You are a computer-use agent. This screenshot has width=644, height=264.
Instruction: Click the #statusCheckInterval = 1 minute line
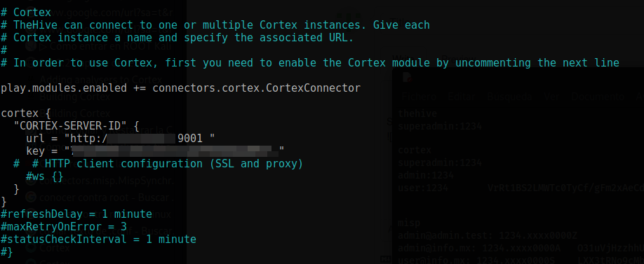[x=99, y=239]
